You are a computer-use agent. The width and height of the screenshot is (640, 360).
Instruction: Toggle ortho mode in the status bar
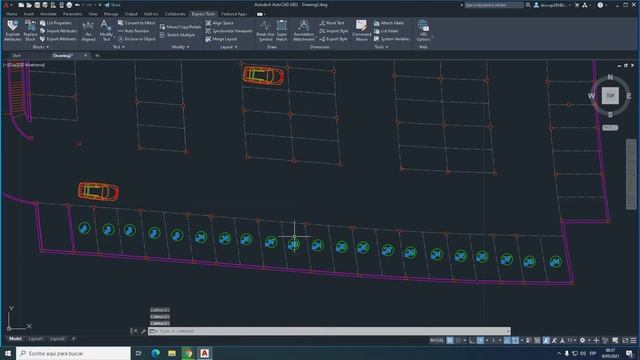(x=472, y=340)
